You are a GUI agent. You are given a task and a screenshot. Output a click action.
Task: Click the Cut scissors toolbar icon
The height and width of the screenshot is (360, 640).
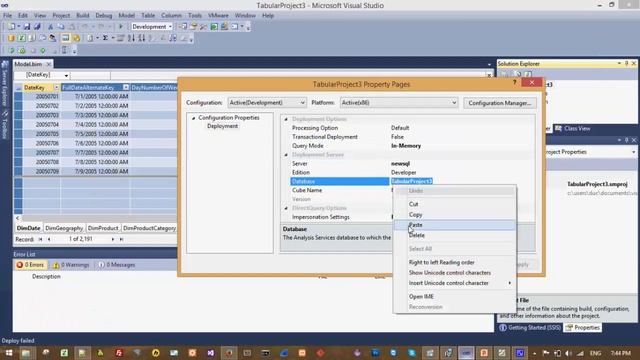coord(51,27)
